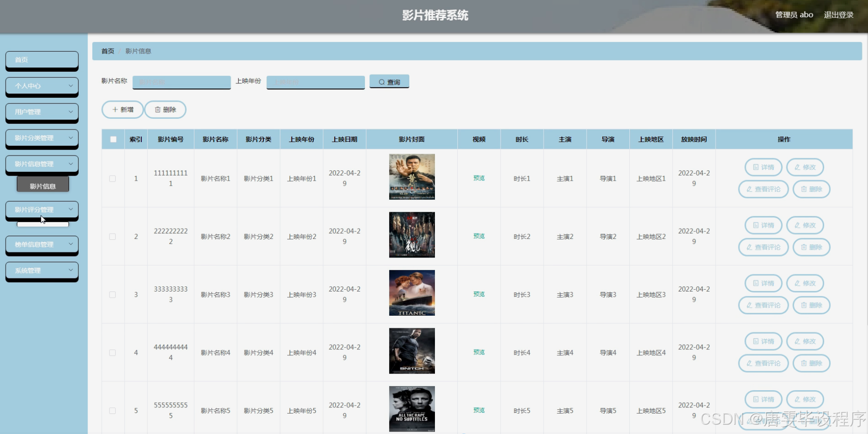Click 查看评论 for row 影片名称1
Viewport: 868px width, 434px height.
pos(764,189)
